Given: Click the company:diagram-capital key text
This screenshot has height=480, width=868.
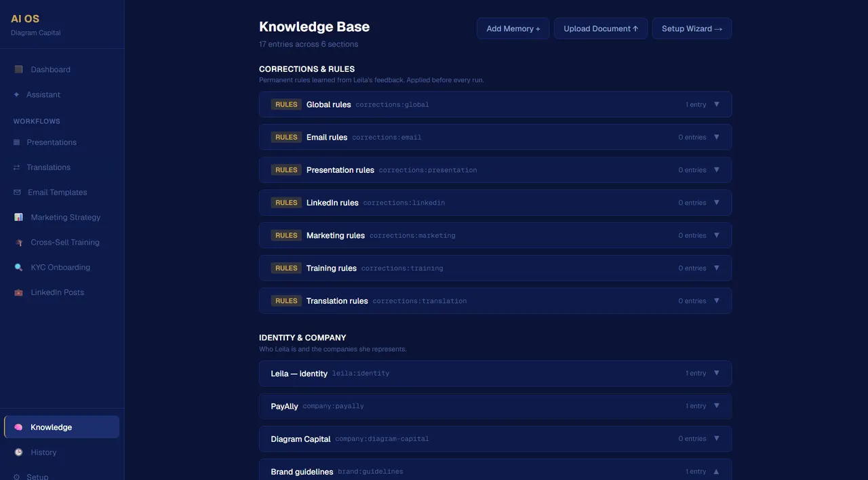Looking at the screenshot, I should pos(382,439).
